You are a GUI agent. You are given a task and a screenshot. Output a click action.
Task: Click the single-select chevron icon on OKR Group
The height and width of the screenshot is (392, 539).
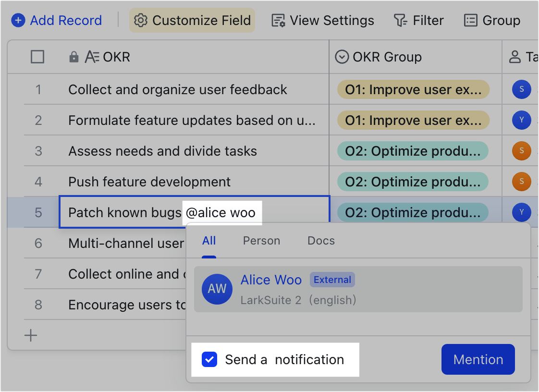coord(342,57)
